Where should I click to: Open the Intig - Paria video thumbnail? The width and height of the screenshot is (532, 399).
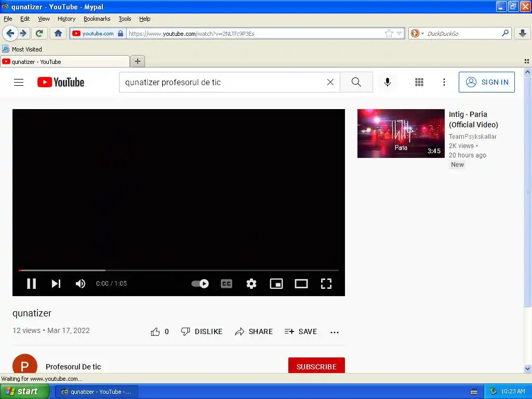401,134
